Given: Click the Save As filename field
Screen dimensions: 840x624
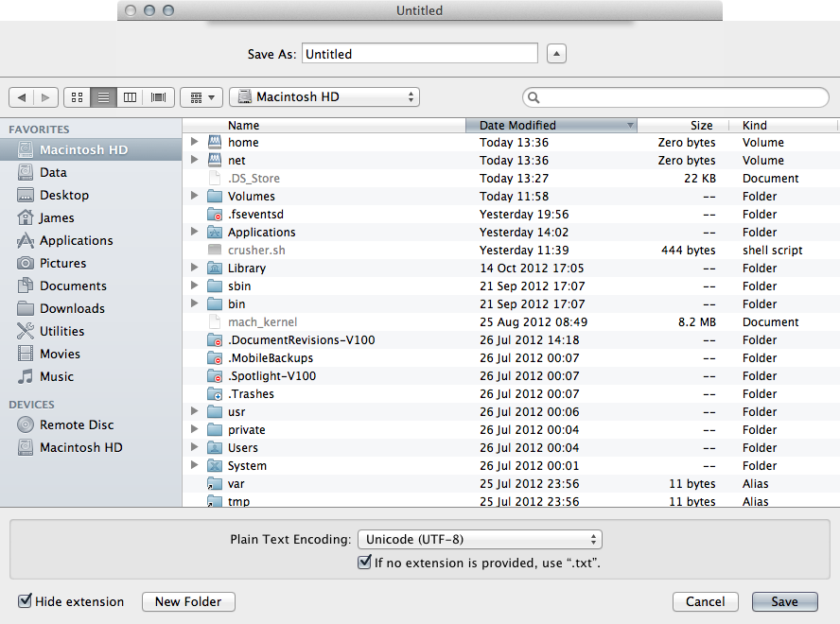Looking at the screenshot, I should pos(419,54).
